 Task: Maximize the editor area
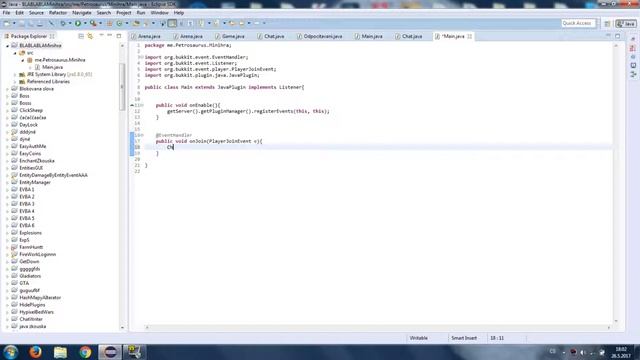click(618, 36)
